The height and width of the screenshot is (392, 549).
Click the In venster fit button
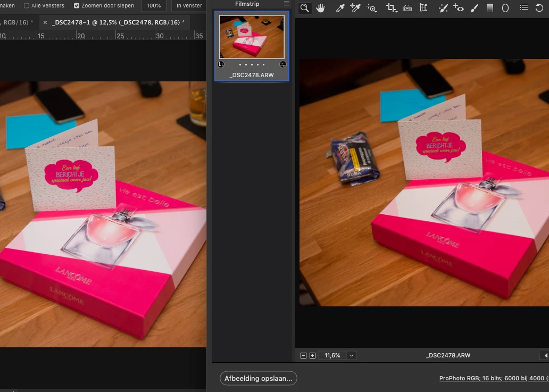tap(189, 6)
